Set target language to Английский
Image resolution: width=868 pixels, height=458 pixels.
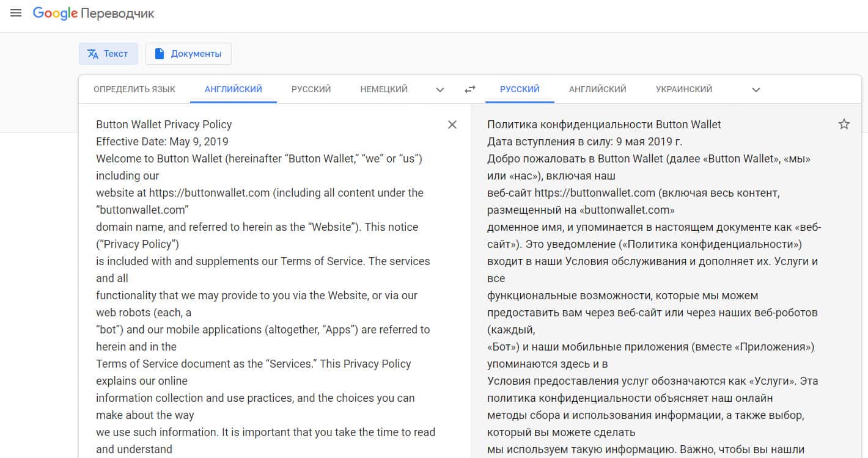pos(597,89)
